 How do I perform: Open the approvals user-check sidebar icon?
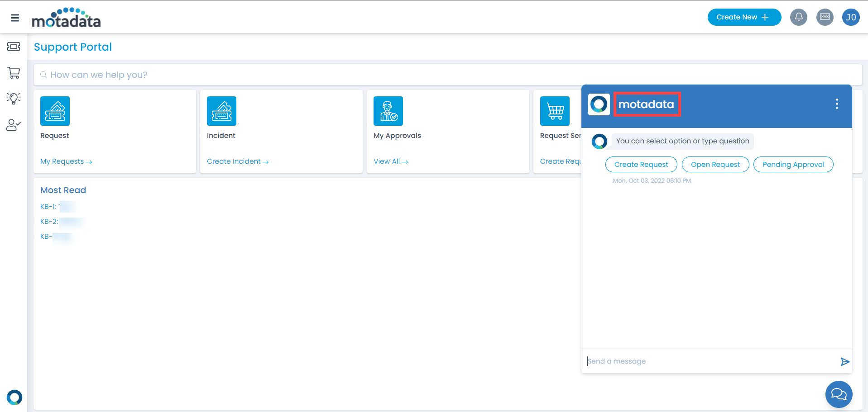[x=14, y=125]
